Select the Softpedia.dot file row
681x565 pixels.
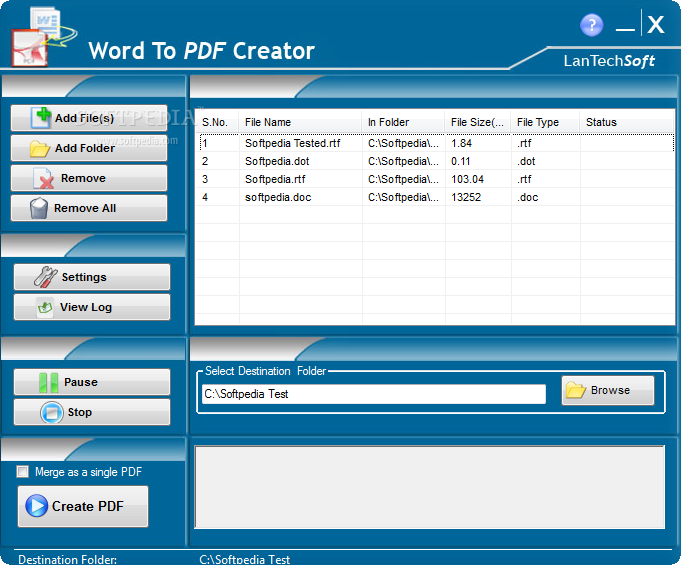[436, 161]
